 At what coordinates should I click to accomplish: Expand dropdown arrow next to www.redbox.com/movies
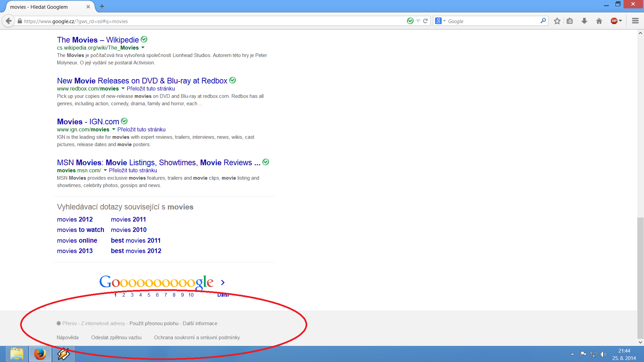click(123, 88)
